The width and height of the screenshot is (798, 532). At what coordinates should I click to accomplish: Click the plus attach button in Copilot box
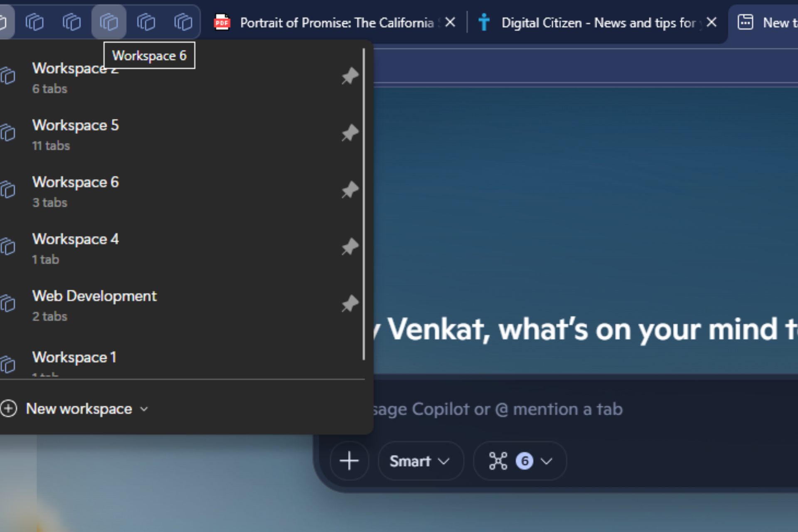(349, 461)
